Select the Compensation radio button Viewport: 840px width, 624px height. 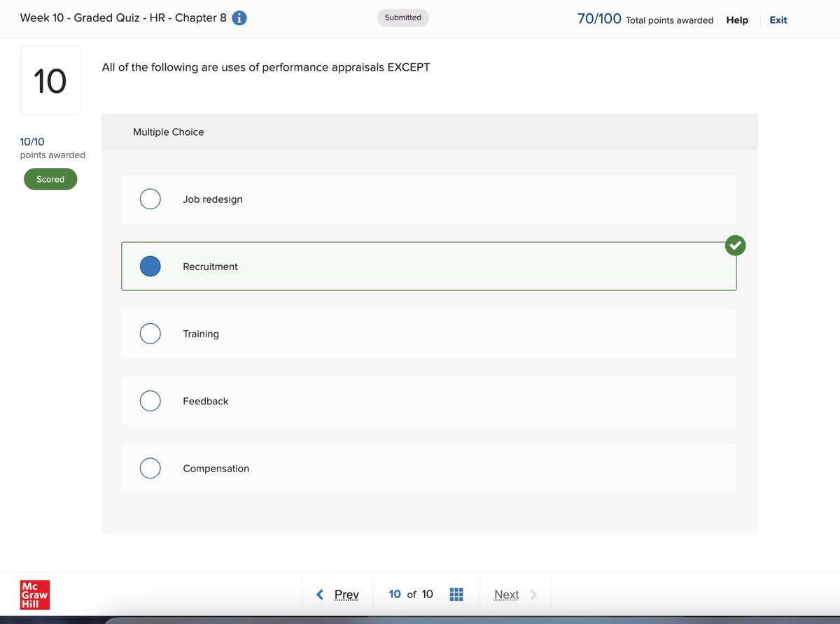pos(150,468)
